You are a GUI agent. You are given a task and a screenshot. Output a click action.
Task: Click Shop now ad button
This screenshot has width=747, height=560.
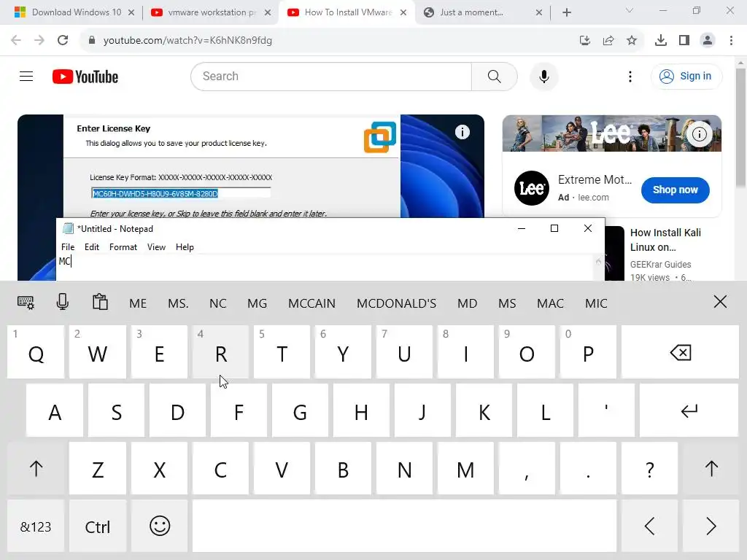675,190
